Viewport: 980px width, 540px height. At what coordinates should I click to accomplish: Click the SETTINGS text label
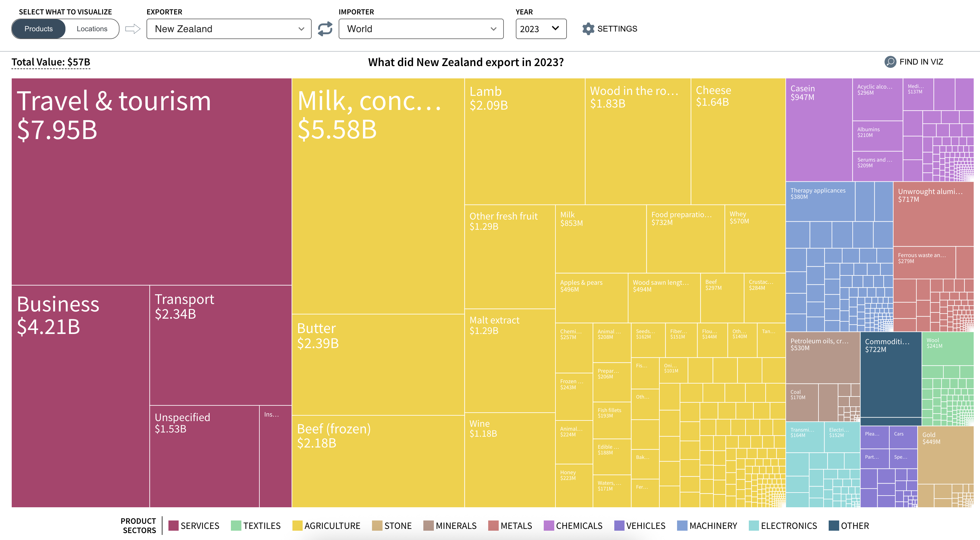coord(617,29)
